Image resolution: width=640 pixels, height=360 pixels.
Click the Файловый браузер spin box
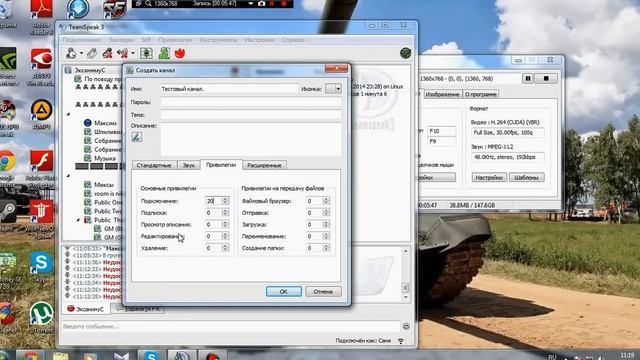(x=318, y=201)
